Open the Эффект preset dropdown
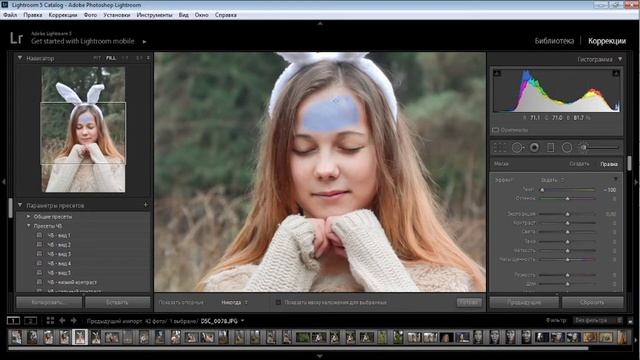 coord(553,180)
